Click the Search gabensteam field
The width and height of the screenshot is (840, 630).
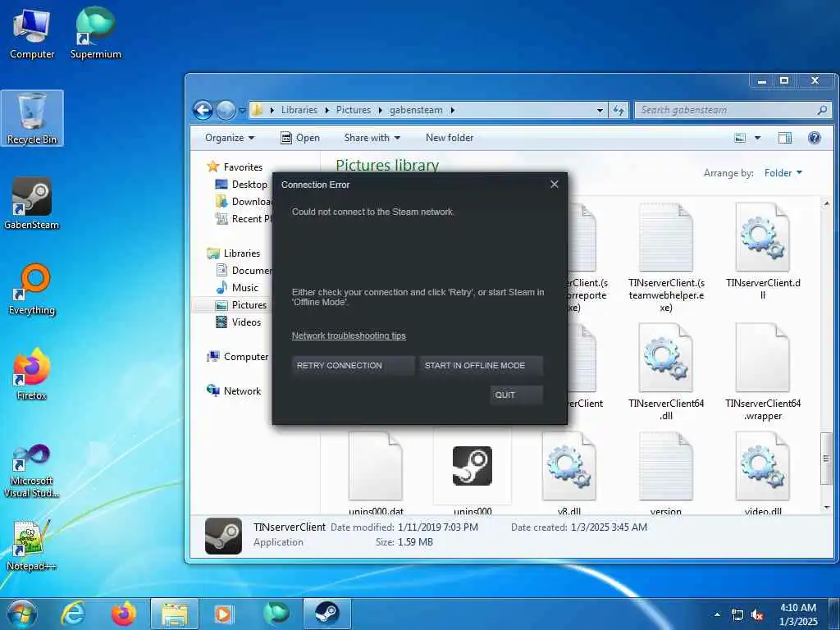point(733,111)
